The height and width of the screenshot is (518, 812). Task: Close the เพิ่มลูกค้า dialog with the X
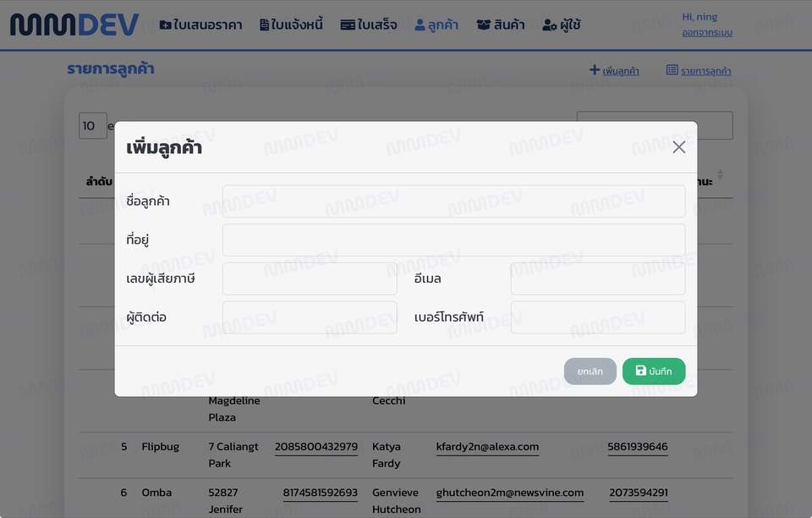678,146
